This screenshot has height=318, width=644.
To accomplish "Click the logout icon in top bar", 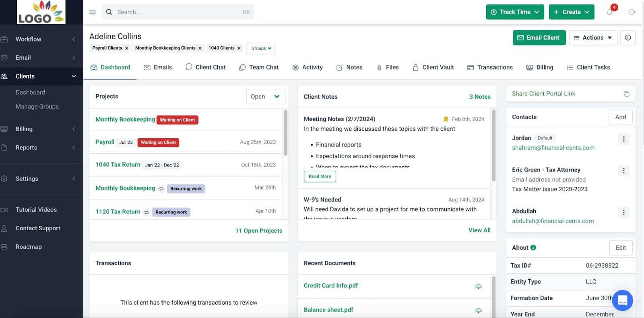I will (632, 12).
